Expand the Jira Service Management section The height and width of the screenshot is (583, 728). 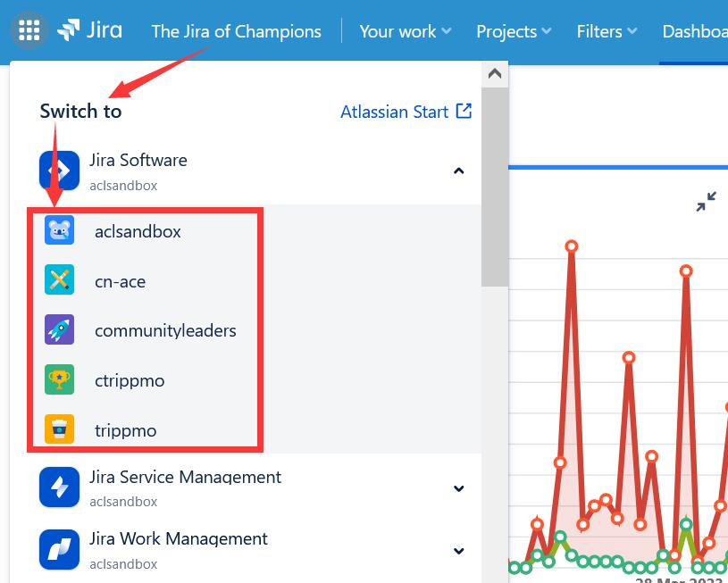[x=458, y=488]
